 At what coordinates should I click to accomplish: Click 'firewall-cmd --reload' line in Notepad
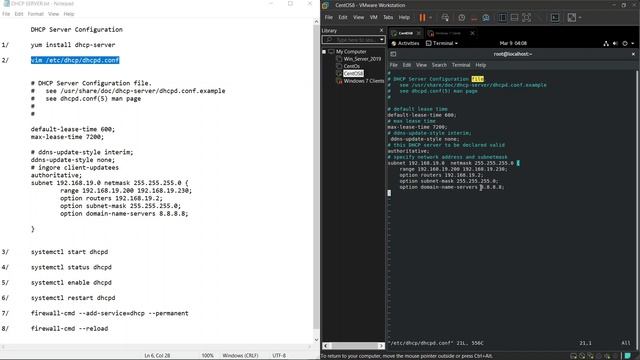pyautogui.click(x=69, y=329)
